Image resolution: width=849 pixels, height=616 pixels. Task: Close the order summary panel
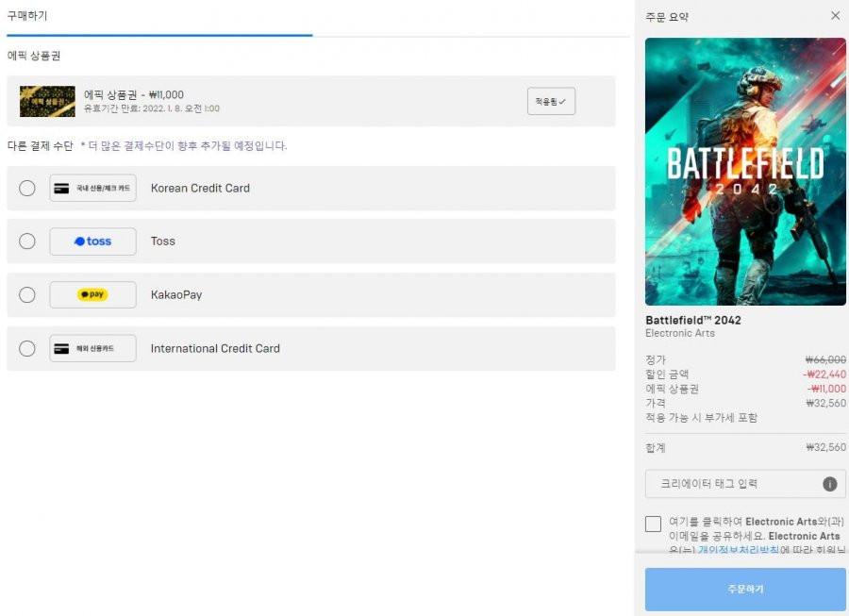click(836, 16)
